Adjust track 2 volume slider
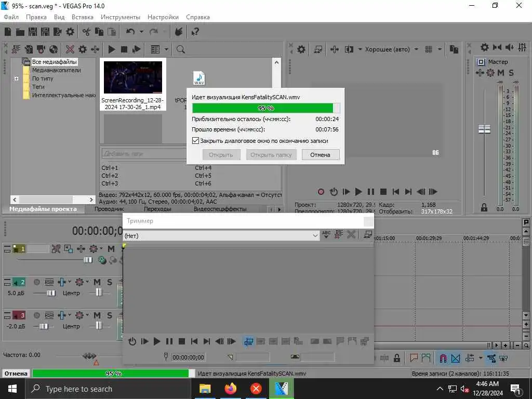Viewport: 532px width, 399px height. tap(51, 293)
